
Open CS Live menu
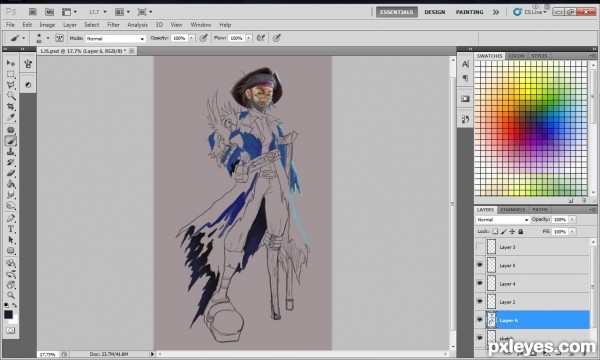(530, 12)
